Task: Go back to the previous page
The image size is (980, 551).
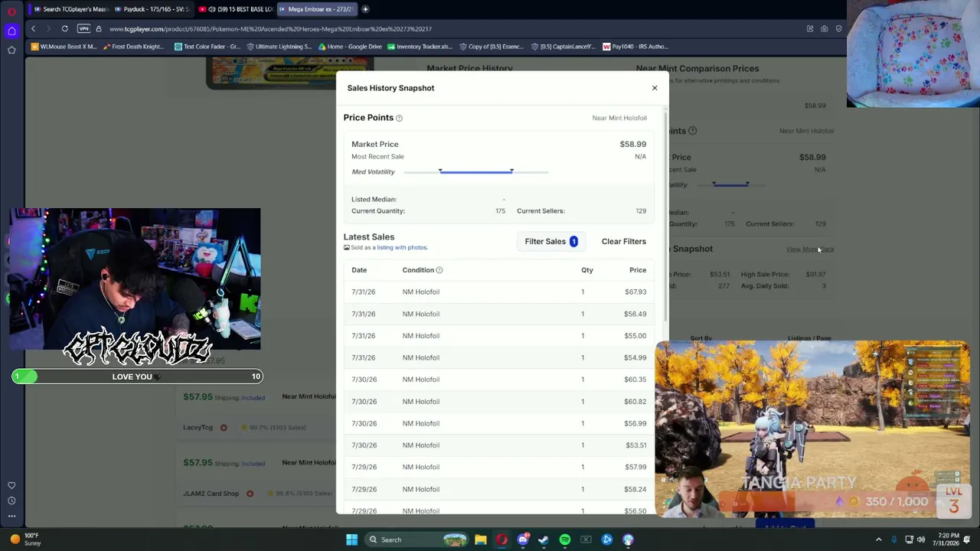Action: coord(33,29)
